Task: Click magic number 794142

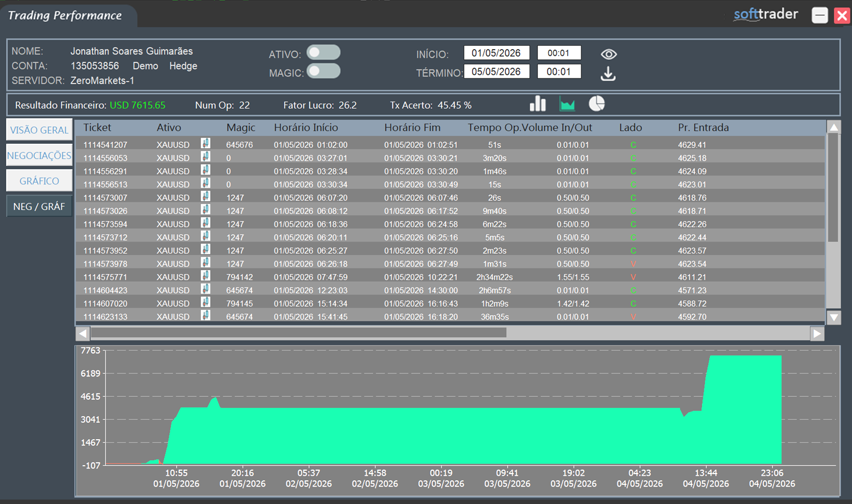Action: click(240, 277)
